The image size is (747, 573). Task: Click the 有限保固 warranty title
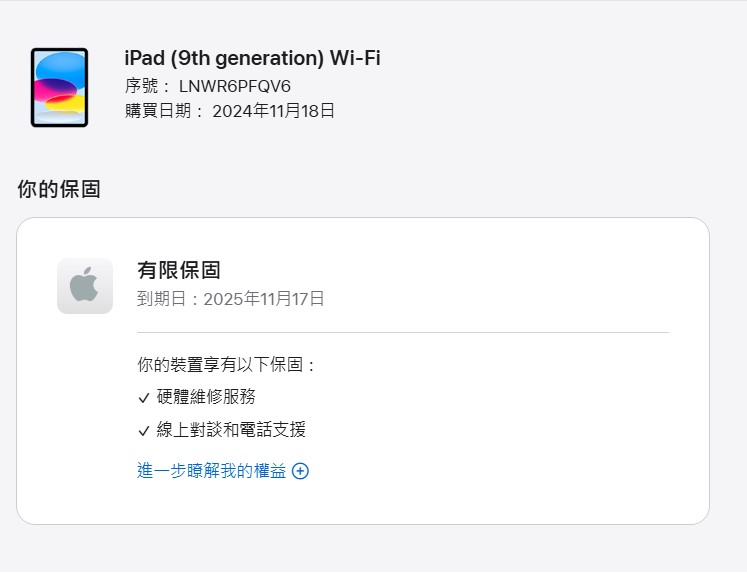tap(178, 270)
